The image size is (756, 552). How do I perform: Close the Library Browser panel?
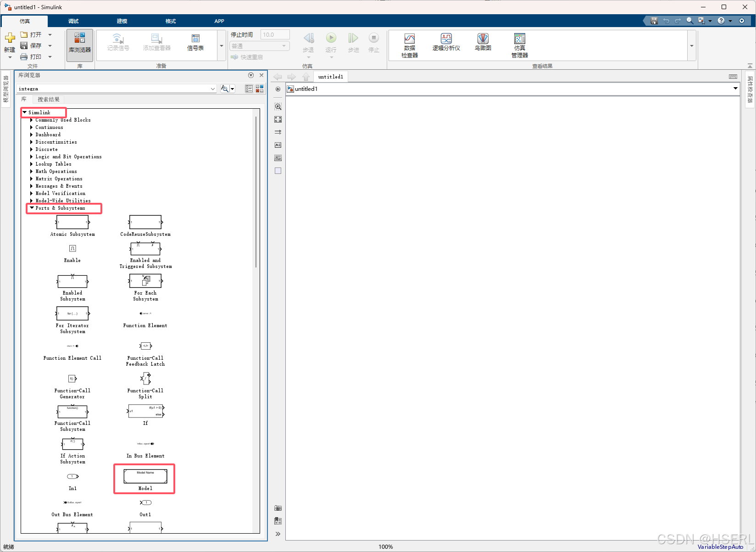[261, 75]
